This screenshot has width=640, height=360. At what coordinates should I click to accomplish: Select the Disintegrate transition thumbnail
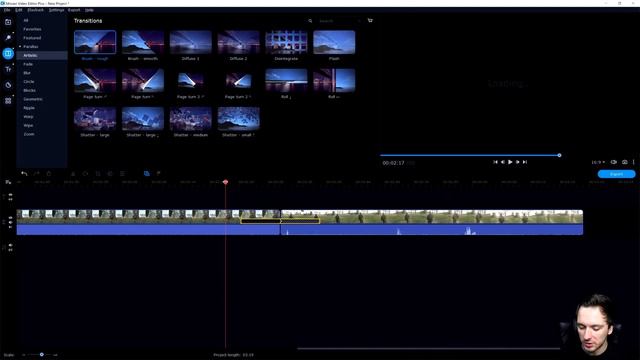click(x=286, y=42)
